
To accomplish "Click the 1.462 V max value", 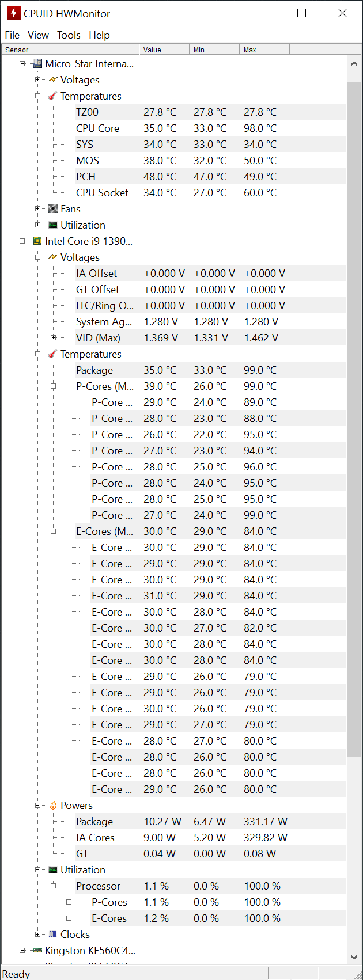I will 261,338.
